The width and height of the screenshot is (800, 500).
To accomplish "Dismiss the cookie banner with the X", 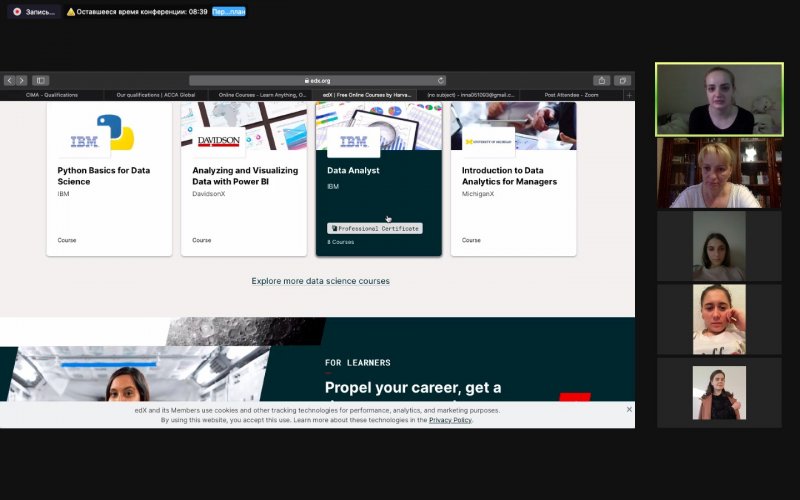I will 629,410.
